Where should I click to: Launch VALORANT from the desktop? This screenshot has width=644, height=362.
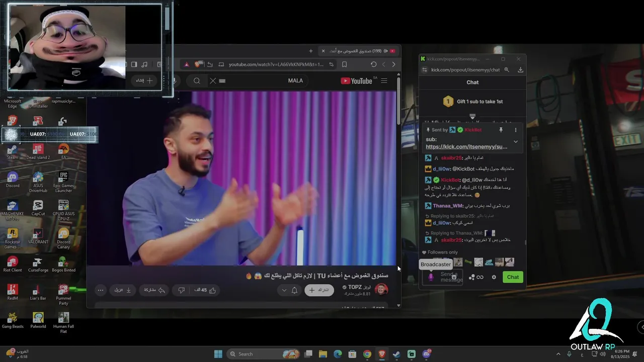tap(38, 236)
